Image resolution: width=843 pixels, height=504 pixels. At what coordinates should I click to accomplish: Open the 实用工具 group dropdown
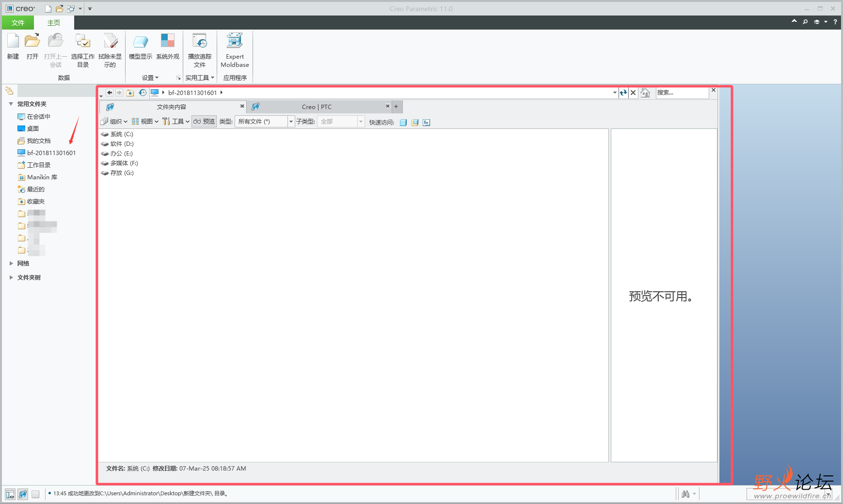(x=200, y=78)
